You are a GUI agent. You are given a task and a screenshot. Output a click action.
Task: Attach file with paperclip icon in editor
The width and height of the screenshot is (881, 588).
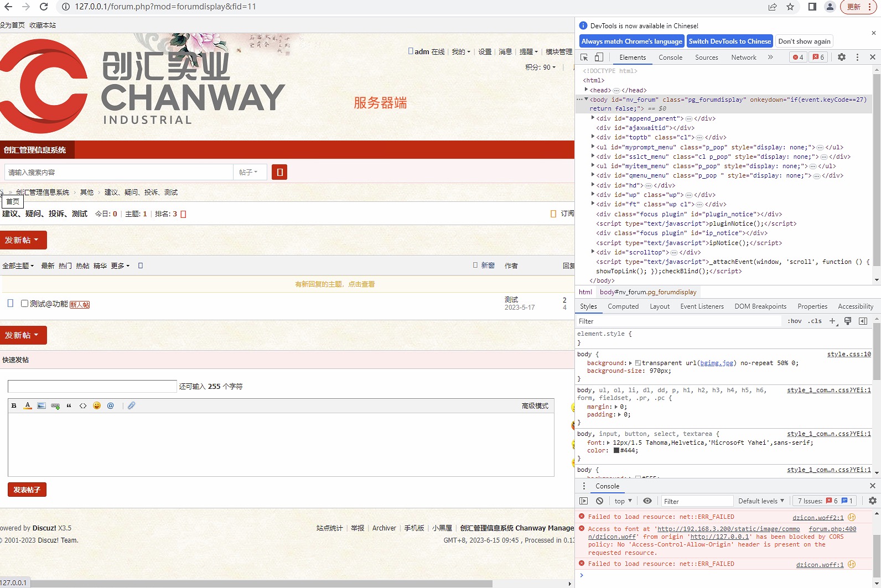[x=131, y=405]
